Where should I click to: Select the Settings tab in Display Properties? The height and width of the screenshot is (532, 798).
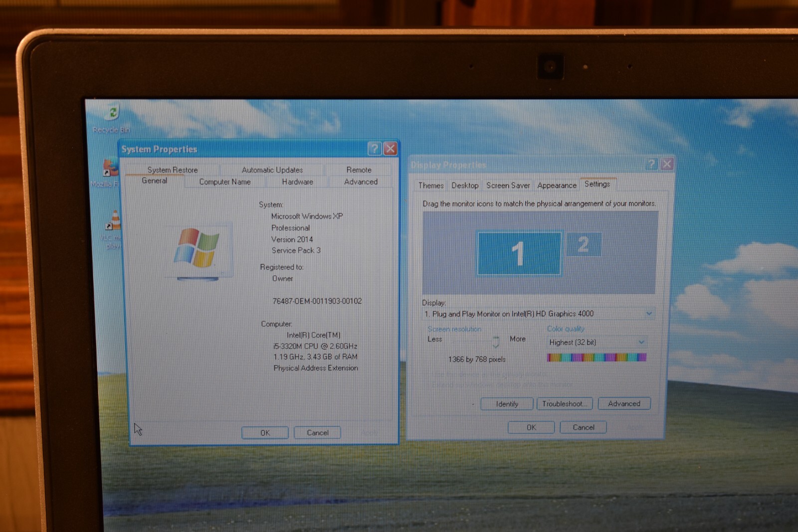click(598, 183)
